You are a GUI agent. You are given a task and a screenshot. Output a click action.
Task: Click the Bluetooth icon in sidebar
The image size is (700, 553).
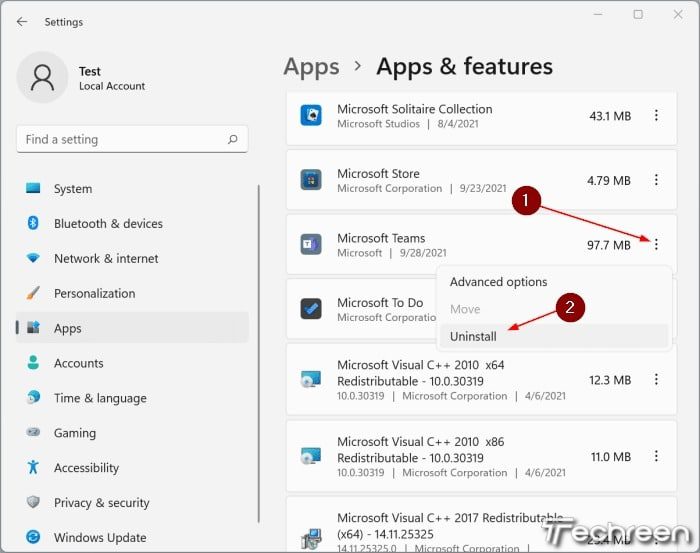33,223
